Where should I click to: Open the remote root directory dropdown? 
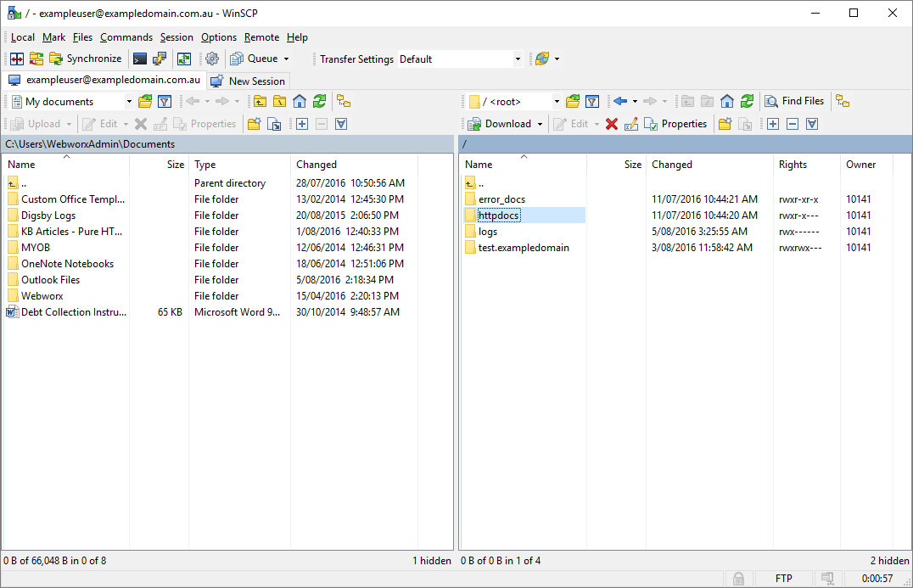555,100
